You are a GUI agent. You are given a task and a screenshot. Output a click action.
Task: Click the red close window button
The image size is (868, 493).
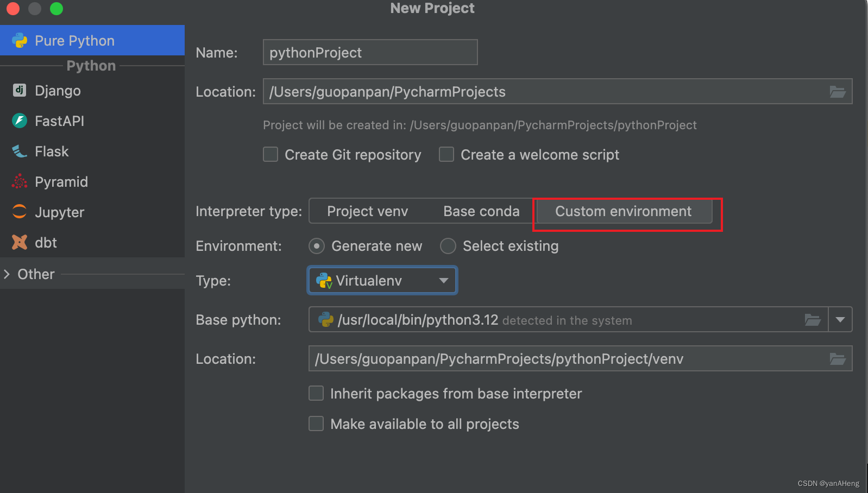13,9
